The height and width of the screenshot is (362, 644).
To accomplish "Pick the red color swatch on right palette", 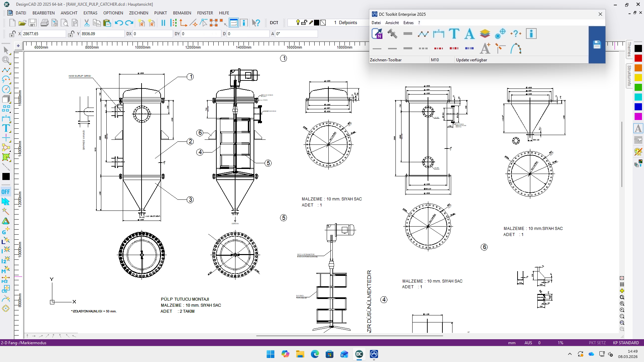I will coord(638,58).
